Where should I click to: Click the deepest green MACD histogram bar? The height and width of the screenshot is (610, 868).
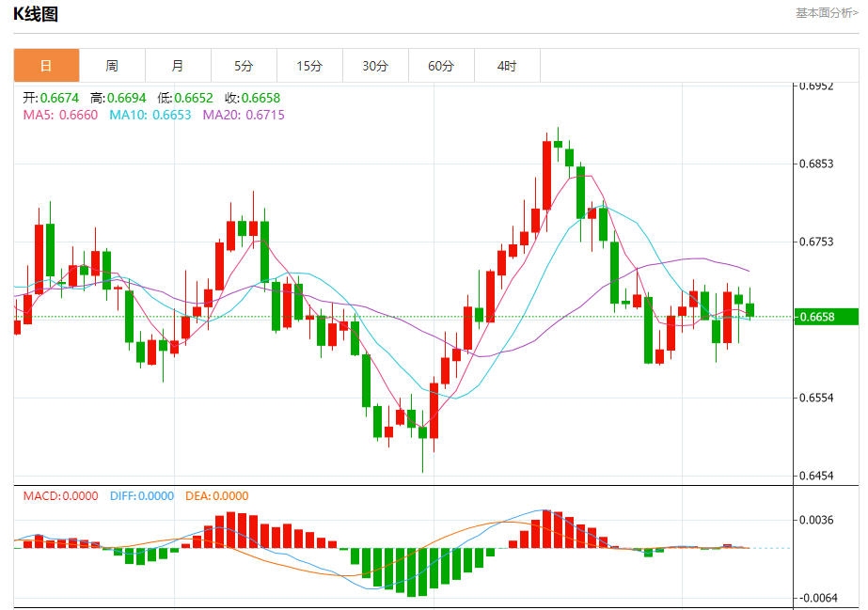(411, 572)
